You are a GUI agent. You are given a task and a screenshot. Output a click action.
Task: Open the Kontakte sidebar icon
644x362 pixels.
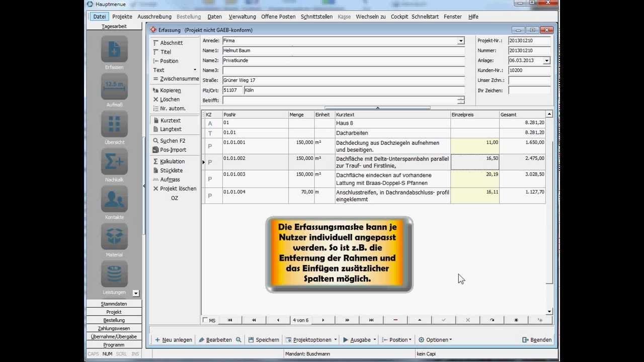pos(114,200)
